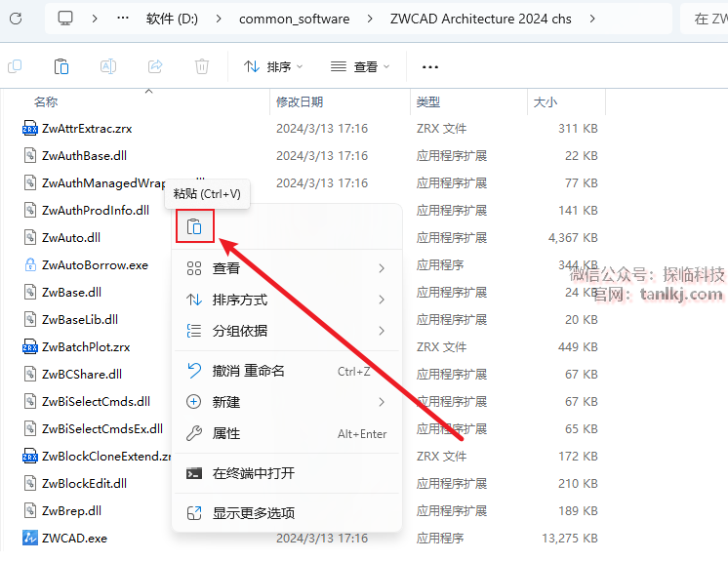Expand chevron after ZWCAD Architecture 2024 chs
The width and height of the screenshot is (728, 561).
click(592, 19)
